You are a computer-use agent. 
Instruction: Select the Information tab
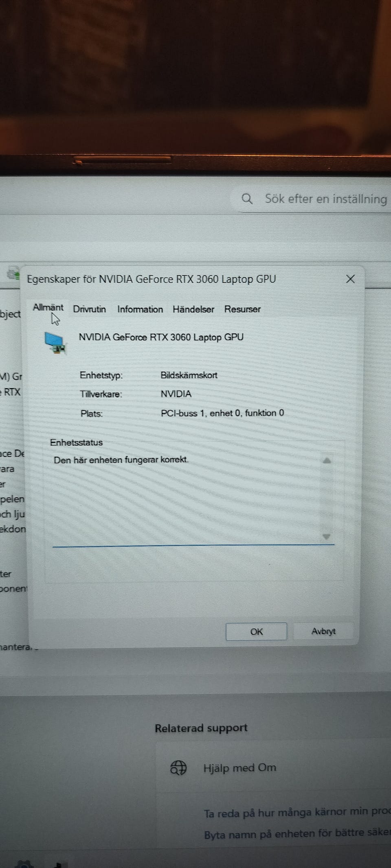[x=140, y=309]
